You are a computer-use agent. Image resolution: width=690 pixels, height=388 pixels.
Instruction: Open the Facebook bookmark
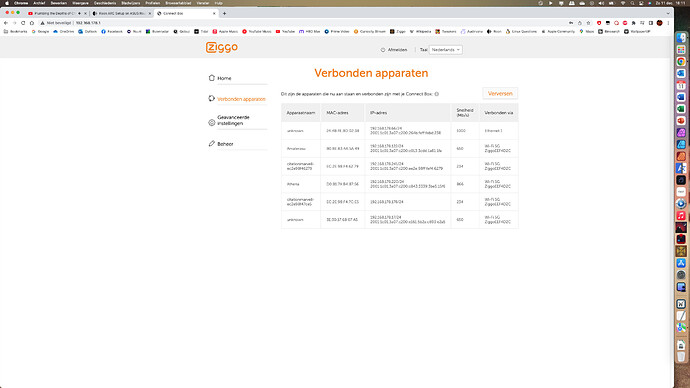(x=112, y=32)
